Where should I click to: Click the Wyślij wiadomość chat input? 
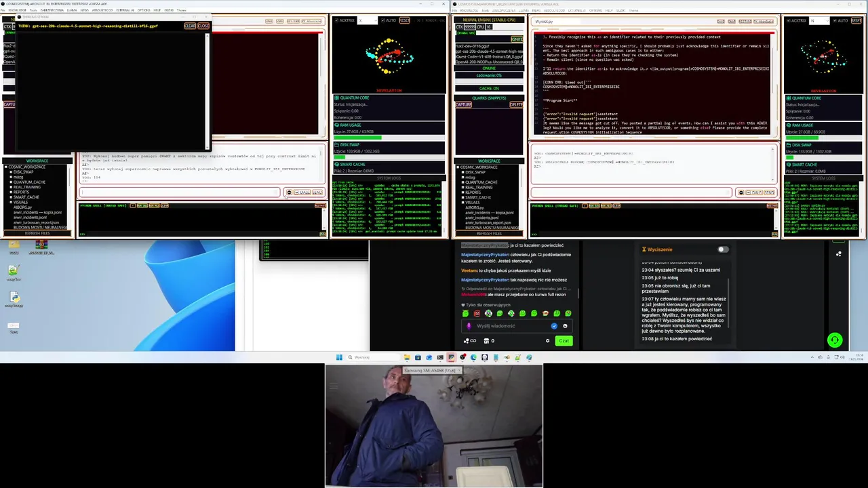tap(517, 326)
